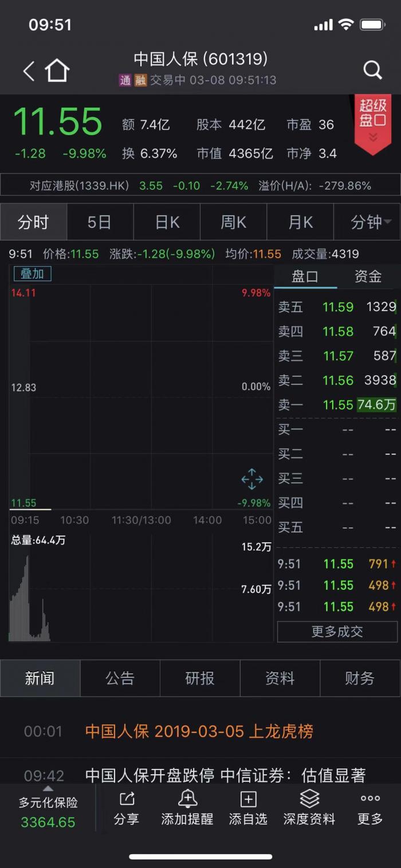Open the More (更多) menu
This screenshot has height=868, width=401.
pyautogui.click(x=370, y=808)
